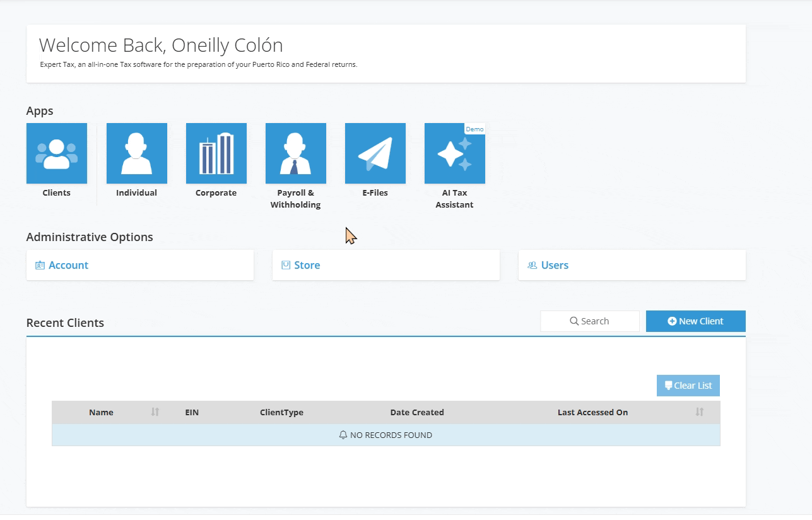Sort by Last Accessed On arrows
This screenshot has height=520, width=812.
coord(699,412)
